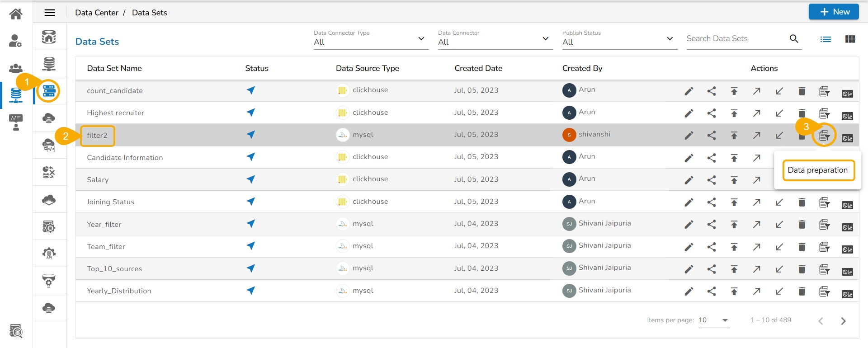Click Data Center breadcrumb
The width and height of the screenshot is (868, 348).
pos(96,13)
